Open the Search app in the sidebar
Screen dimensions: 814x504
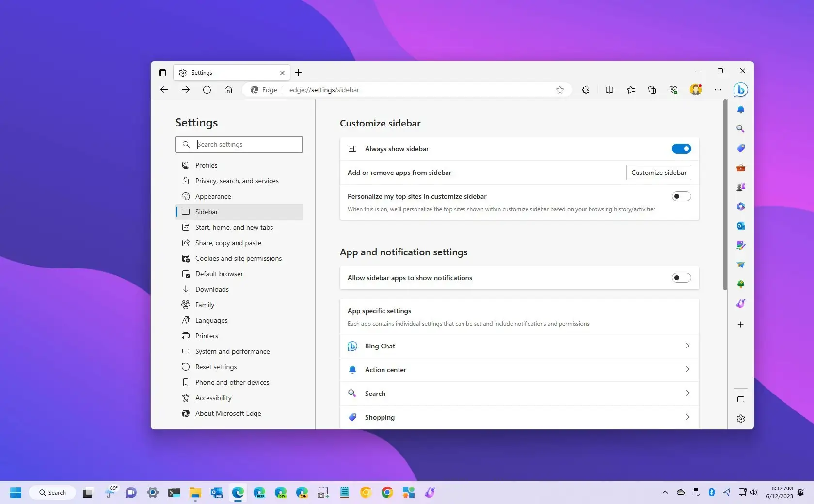click(x=740, y=129)
